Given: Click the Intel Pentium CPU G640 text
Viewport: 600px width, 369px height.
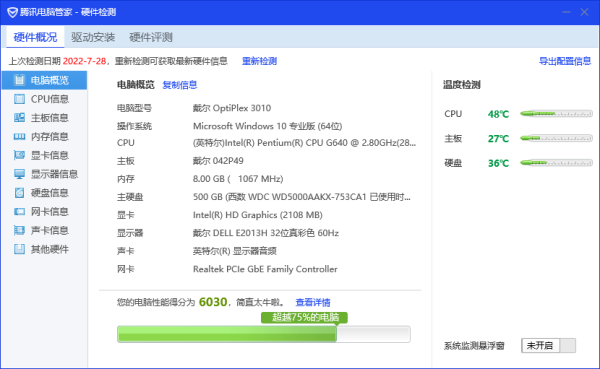Looking at the screenshot, I should [304, 143].
